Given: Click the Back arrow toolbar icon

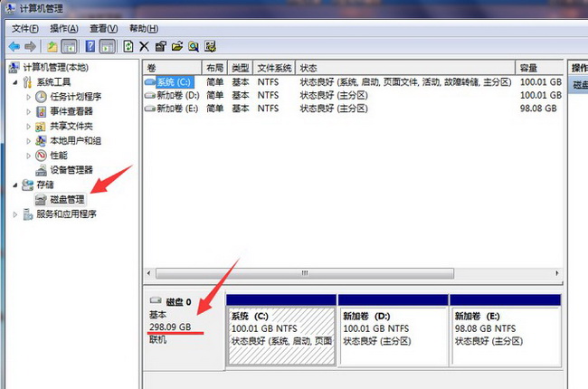Looking at the screenshot, I should click(14, 47).
